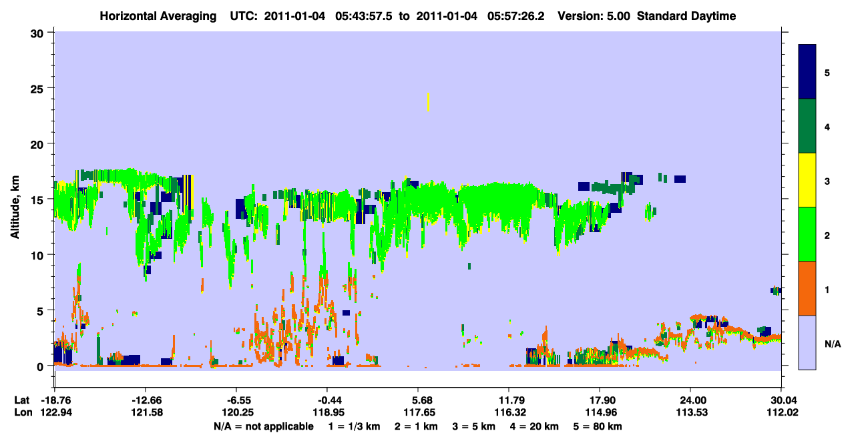Click legend text '1 = 1/3 km'
The image size is (868, 445).
click(354, 426)
